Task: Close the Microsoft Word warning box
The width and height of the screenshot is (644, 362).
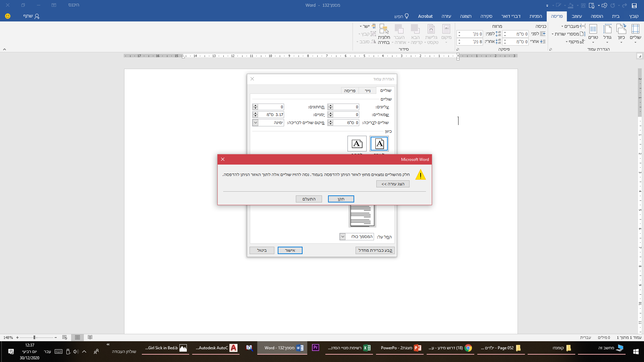Action: click(223, 159)
